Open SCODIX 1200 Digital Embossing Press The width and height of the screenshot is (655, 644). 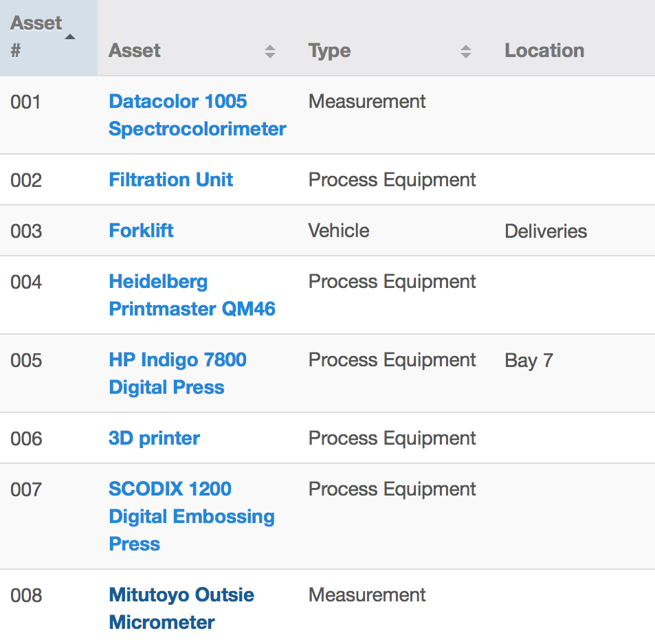tap(191, 516)
